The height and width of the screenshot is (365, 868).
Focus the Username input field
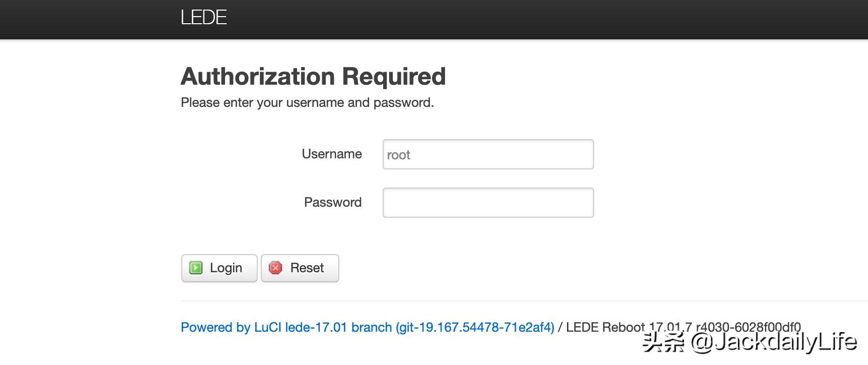tap(488, 154)
